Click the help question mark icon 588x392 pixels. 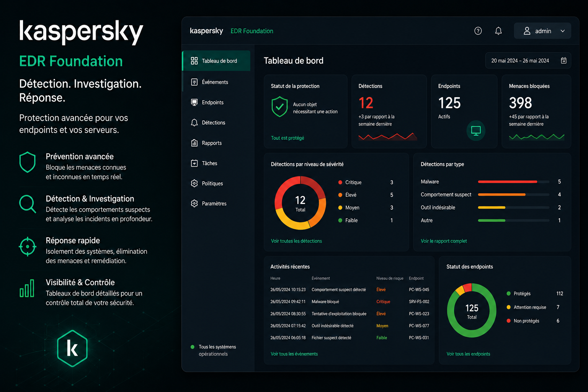(478, 31)
